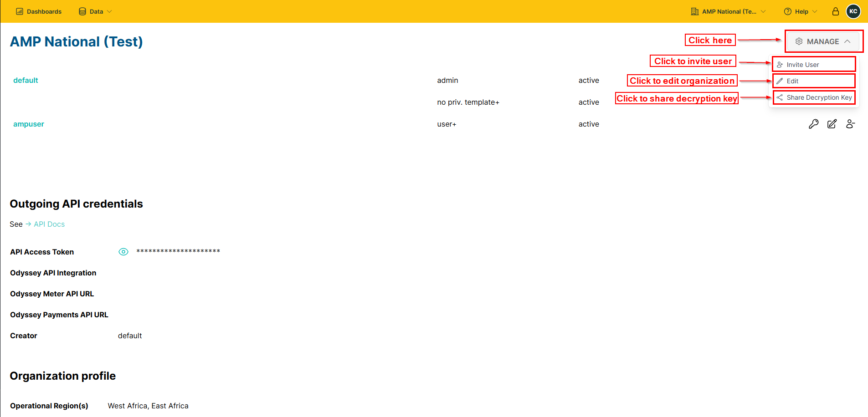Open the KC user avatar menu
This screenshot has width=868, height=417.
[x=853, y=11]
